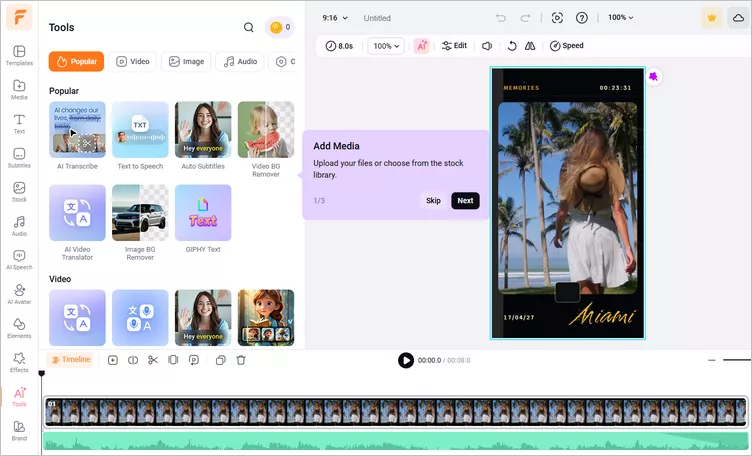Click the split clip icon in timeline toolbar
The height and width of the screenshot is (456, 752).
point(133,360)
